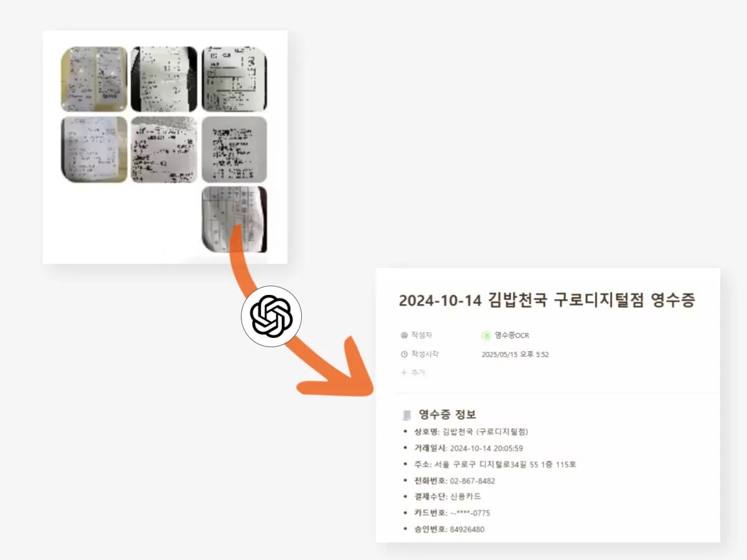Click the @ icon beside 작성자
This screenshot has width=747, height=560.
click(x=404, y=335)
